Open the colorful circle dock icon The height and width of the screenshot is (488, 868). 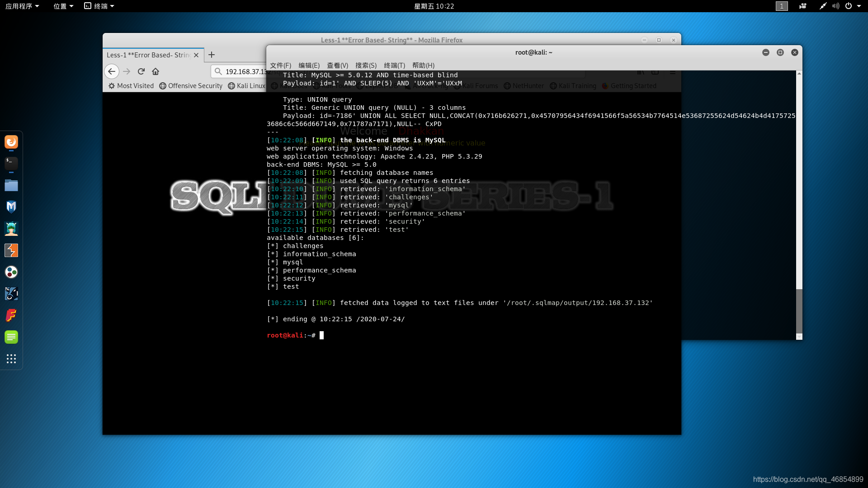[x=11, y=272]
